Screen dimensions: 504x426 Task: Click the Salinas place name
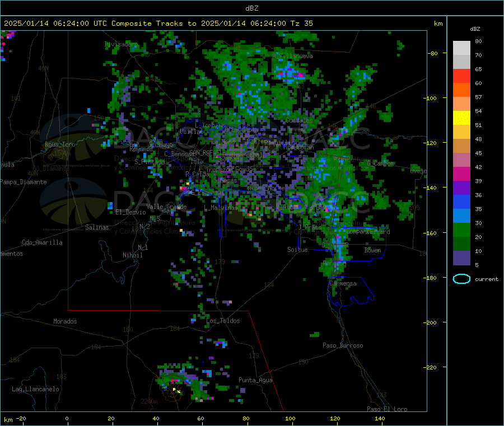[x=97, y=227]
